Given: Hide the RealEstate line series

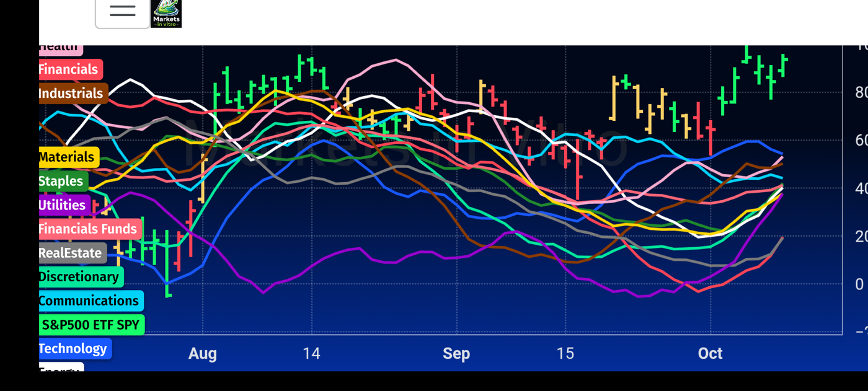Looking at the screenshot, I should (x=73, y=253).
